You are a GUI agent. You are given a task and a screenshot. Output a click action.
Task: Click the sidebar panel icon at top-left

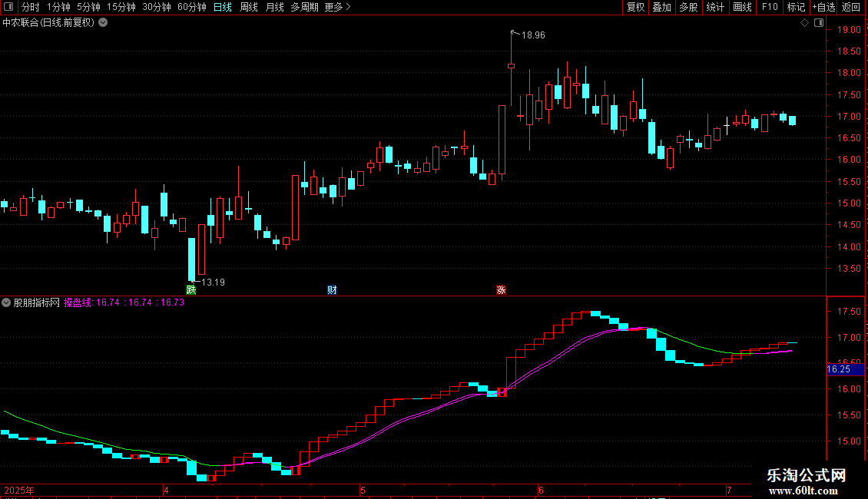point(8,7)
